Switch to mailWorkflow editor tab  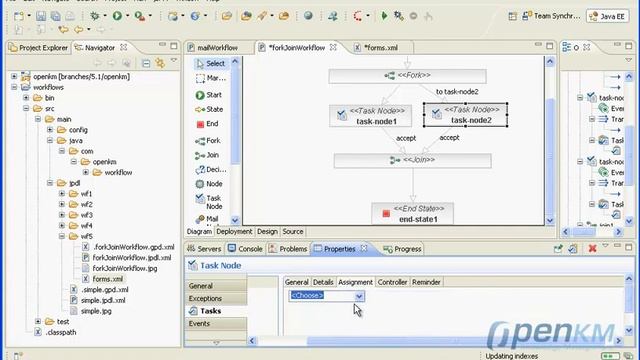(213, 48)
